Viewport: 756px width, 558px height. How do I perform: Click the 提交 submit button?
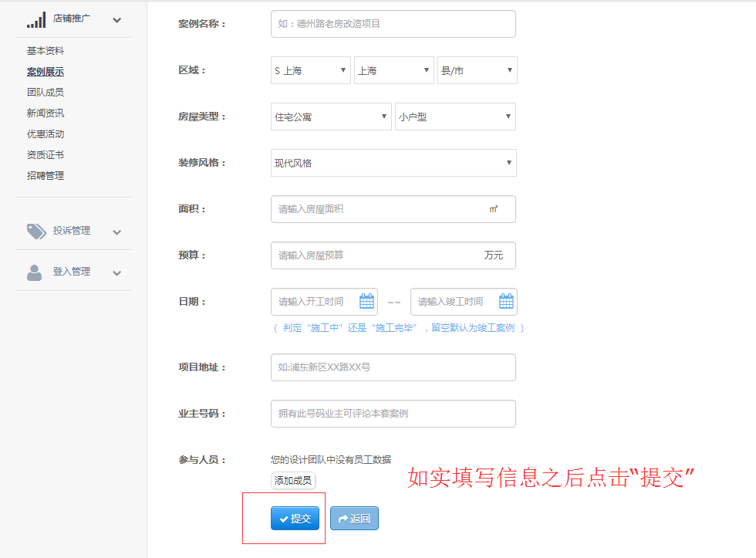[x=295, y=518]
